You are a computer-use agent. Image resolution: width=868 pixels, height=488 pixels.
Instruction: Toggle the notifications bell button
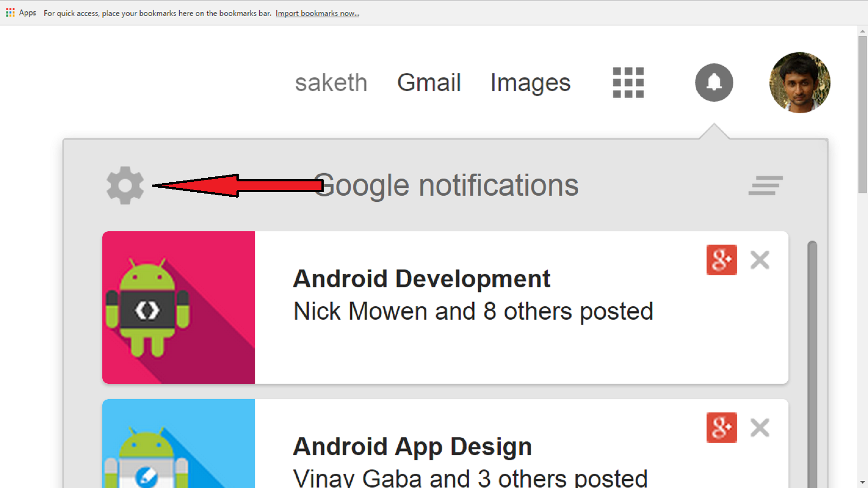tap(714, 82)
